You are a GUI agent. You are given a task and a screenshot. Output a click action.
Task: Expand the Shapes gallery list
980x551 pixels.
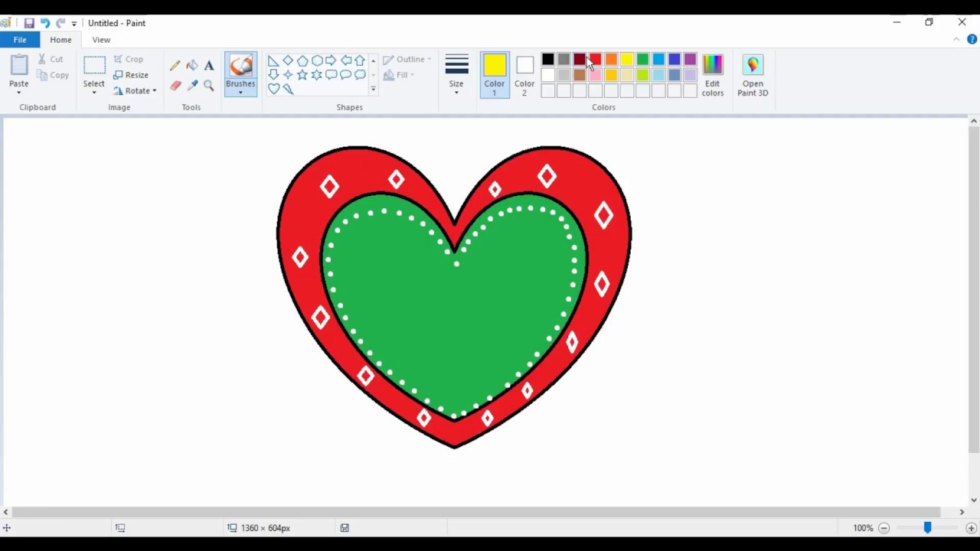tap(374, 90)
